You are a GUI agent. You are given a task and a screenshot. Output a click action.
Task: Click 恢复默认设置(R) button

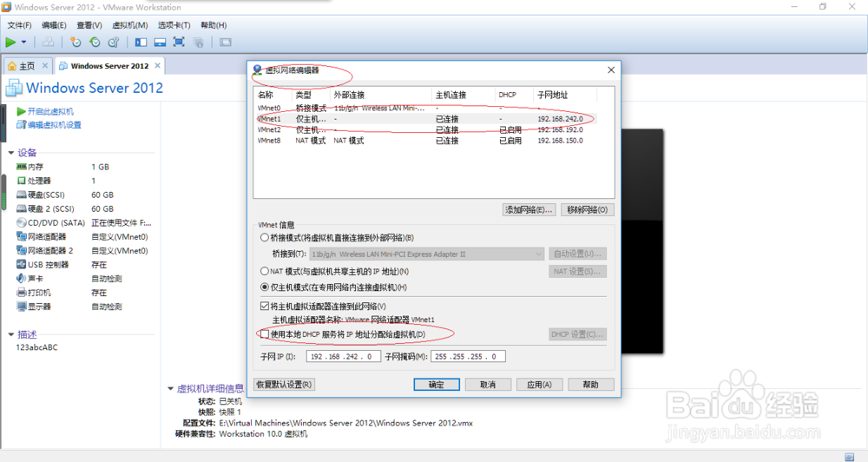(x=284, y=385)
